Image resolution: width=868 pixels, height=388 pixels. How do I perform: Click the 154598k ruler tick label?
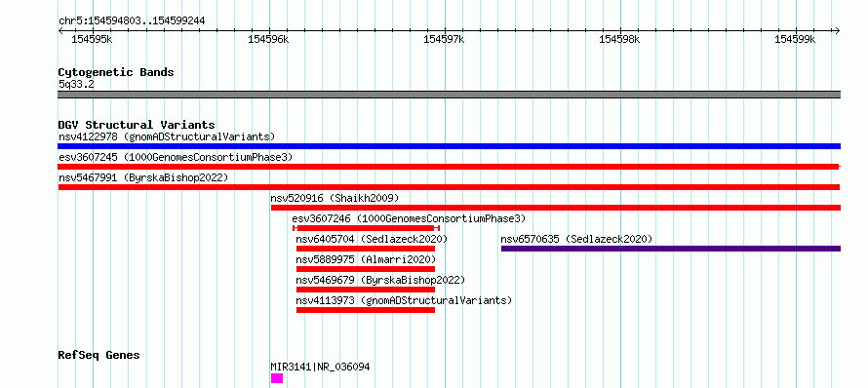tap(620, 39)
